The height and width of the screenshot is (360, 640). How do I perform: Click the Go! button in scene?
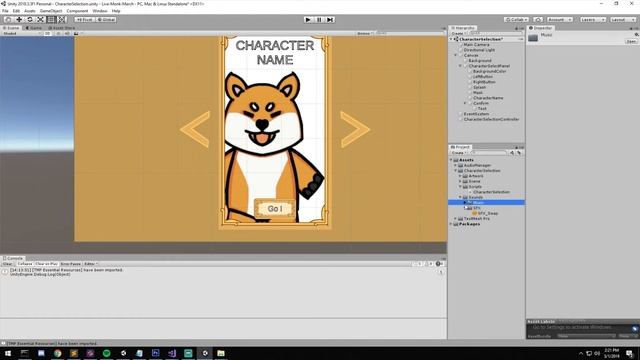tap(275, 209)
